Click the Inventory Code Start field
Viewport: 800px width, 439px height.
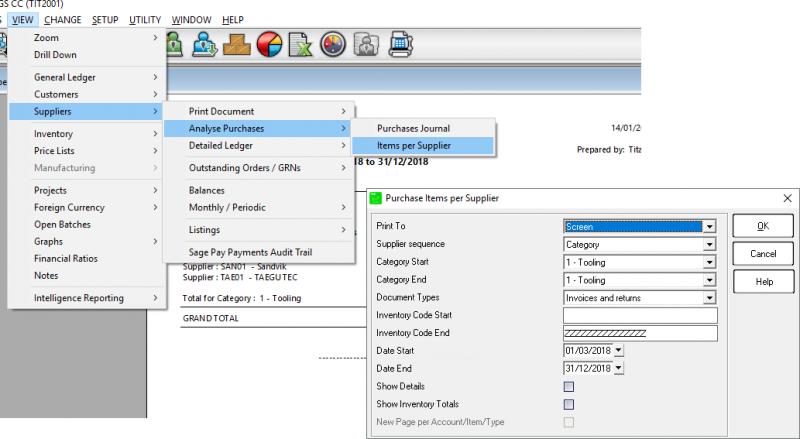point(641,316)
